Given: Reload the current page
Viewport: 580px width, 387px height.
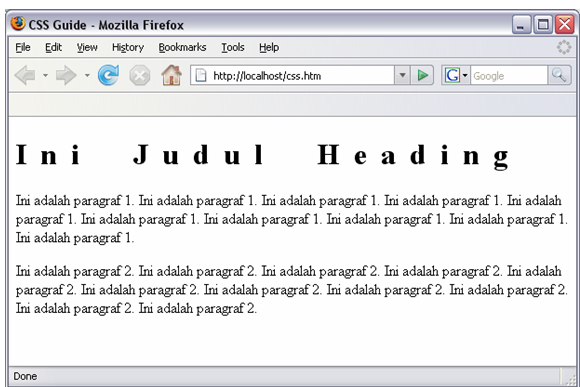Looking at the screenshot, I should (x=108, y=75).
